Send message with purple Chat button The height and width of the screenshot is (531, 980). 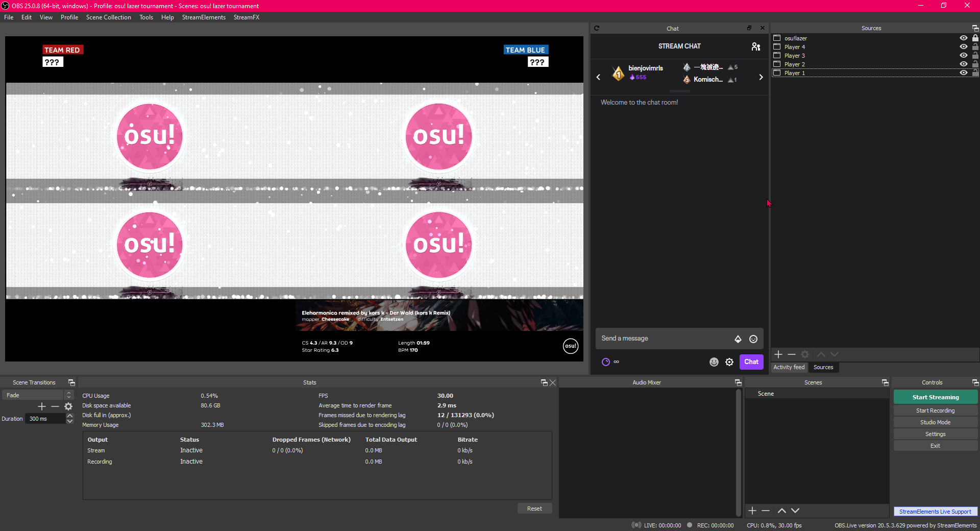tap(751, 362)
